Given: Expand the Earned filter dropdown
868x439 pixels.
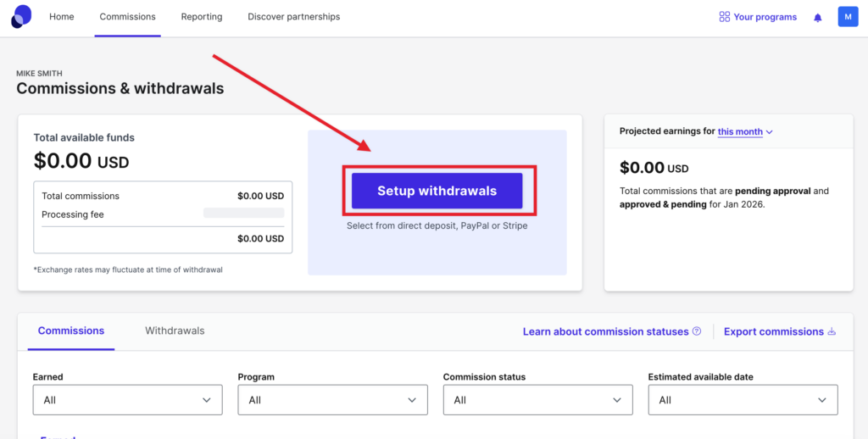Looking at the screenshot, I should [x=127, y=400].
